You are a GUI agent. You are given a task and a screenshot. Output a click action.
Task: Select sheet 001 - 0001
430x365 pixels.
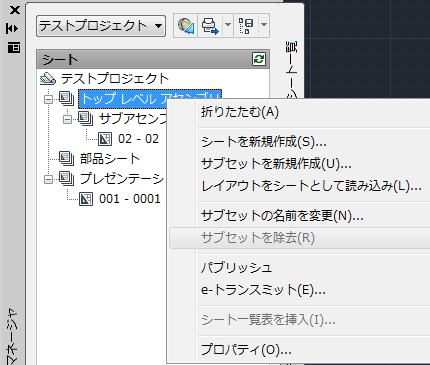click(130, 199)
